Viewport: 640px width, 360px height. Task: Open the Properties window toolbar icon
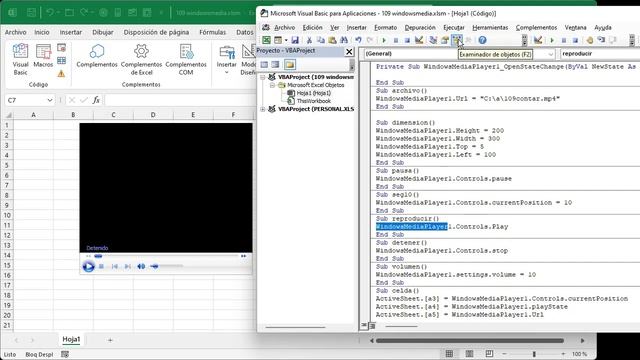(445, 40)
